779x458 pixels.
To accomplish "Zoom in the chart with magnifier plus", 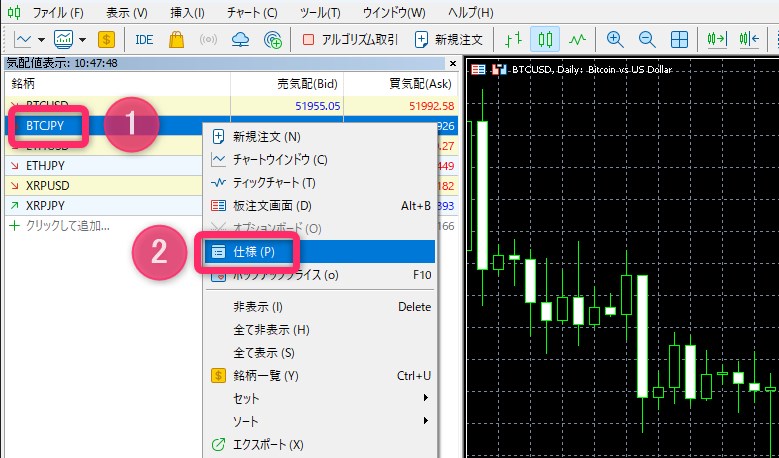I will (x=615, y=40).
